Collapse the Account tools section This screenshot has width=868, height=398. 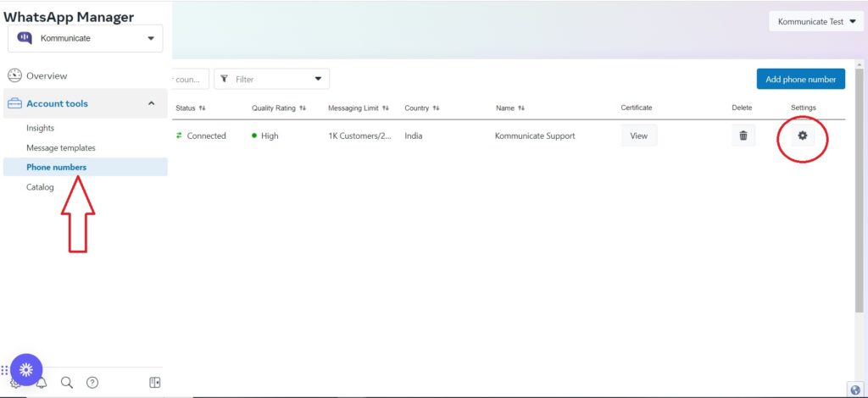(x=152, y=103)
